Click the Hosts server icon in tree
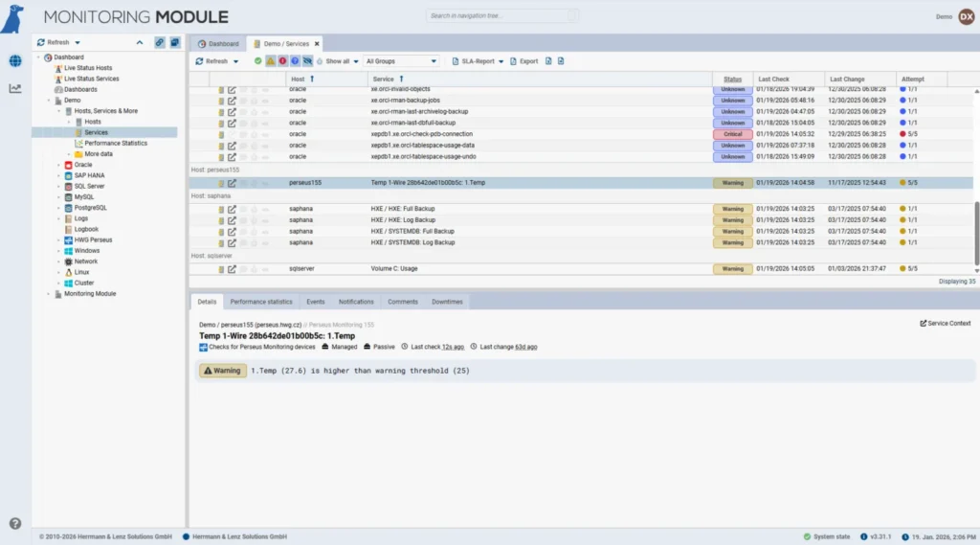Viewport: 980px width, 545px height. pyautogui.click(x=78, y=122)
